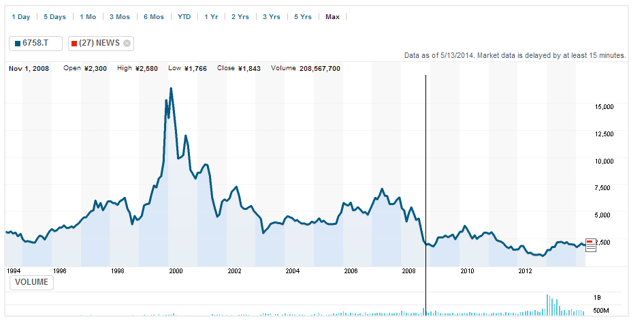
Task: View the 3 Yrs range
Action: (x=272, y=16)
